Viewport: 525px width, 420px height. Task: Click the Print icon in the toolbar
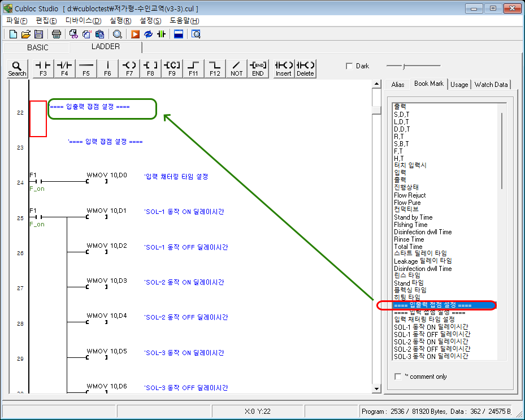57,34
